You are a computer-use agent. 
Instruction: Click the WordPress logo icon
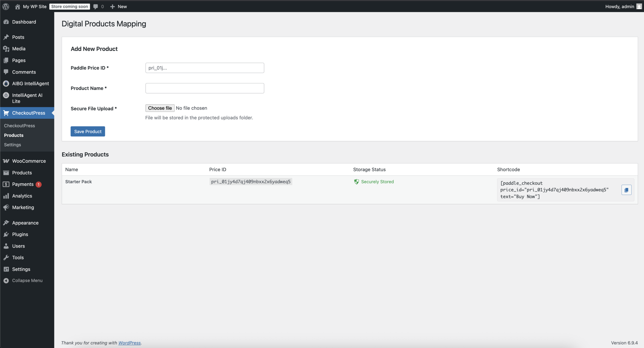coord(6,7)
